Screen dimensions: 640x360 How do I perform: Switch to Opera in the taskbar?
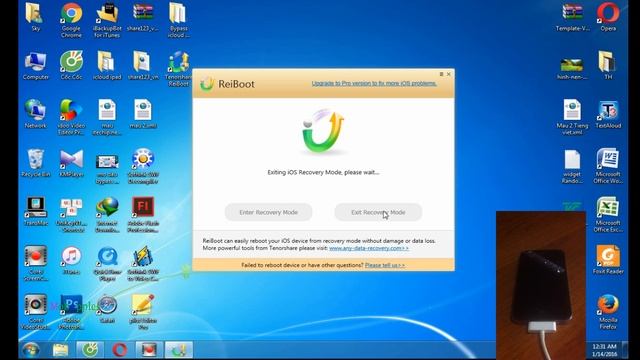119,350
